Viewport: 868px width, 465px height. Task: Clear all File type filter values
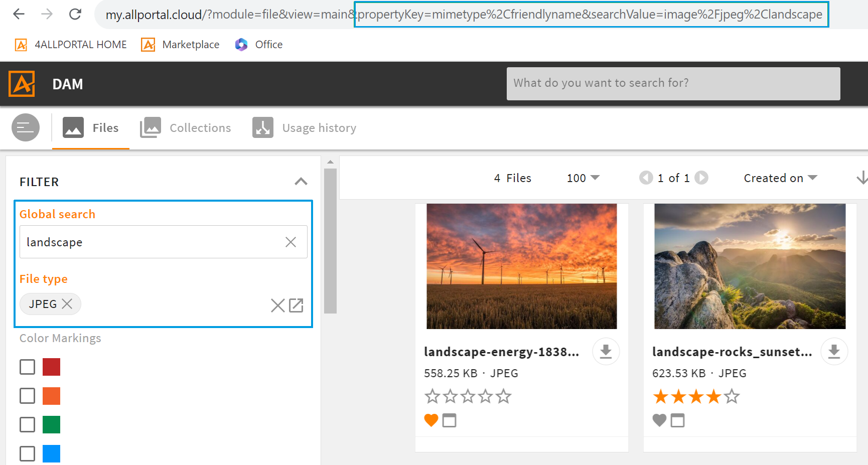(277, 305)
